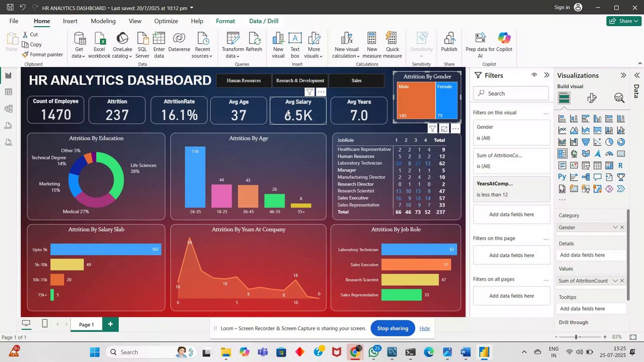644x362 pixels.
Task: Select the Page 1 tab
Action: [87, 324]
